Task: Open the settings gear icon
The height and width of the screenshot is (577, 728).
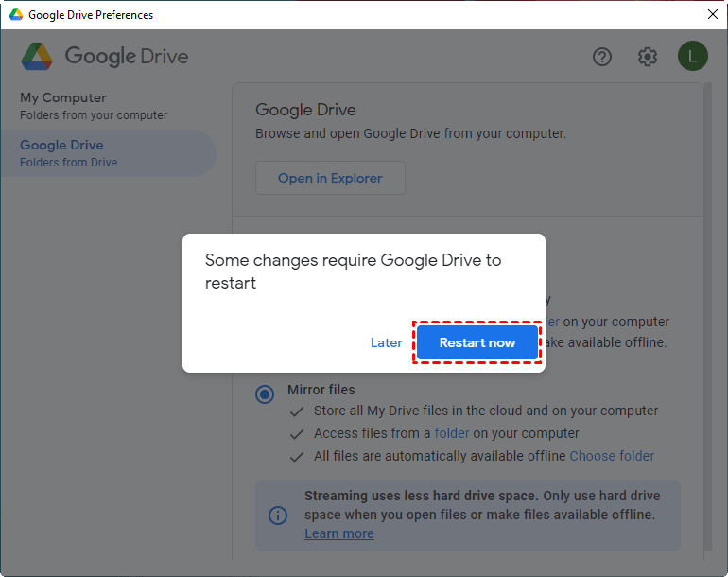Action: click(x=648, y=57)
